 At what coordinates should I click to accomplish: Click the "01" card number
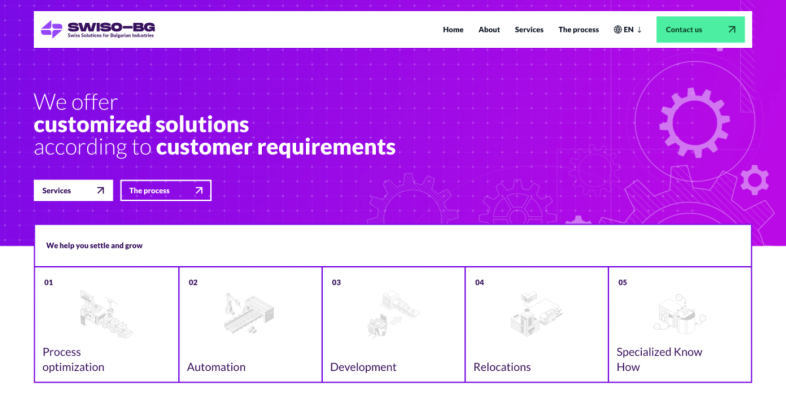(x=49, y=283)
